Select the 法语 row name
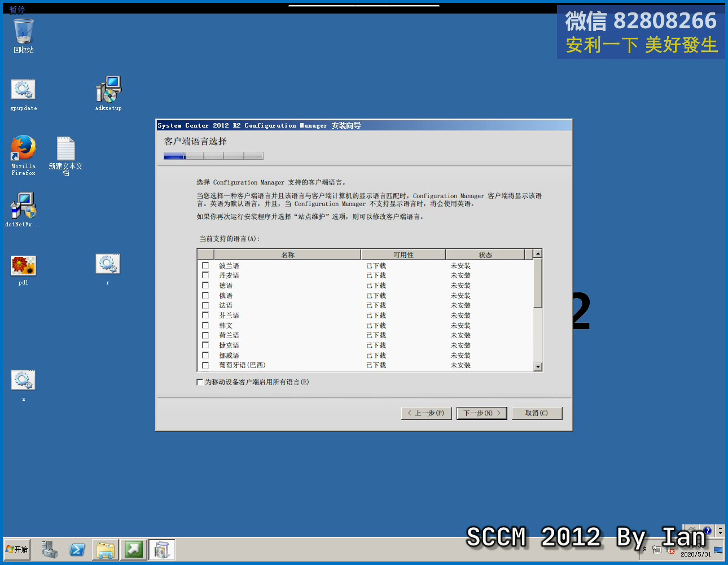 tap(226, 305)
